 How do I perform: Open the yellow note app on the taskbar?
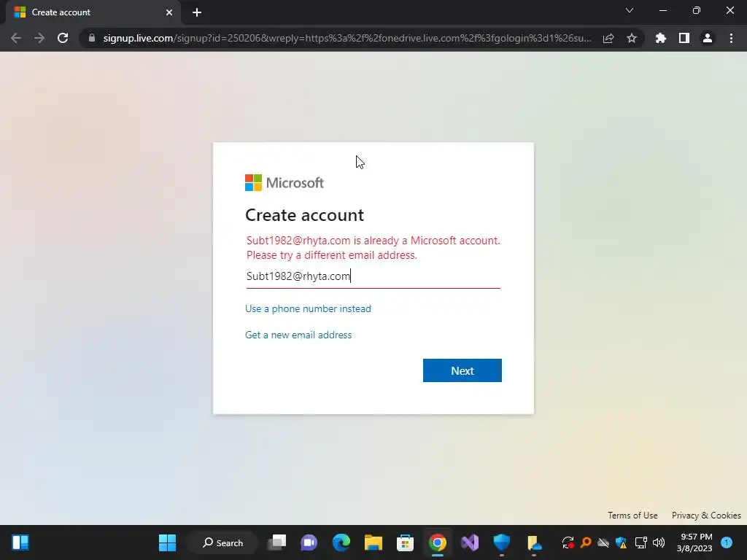coord(534,542)
